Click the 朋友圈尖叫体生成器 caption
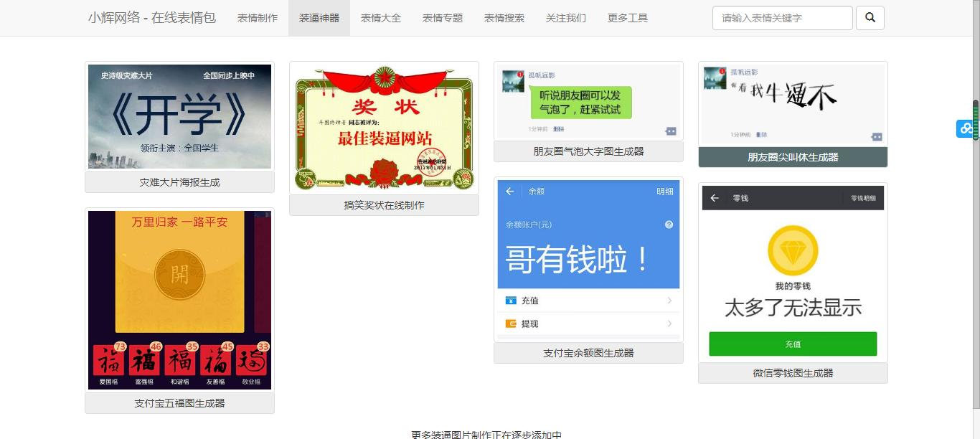 point(793,157)
